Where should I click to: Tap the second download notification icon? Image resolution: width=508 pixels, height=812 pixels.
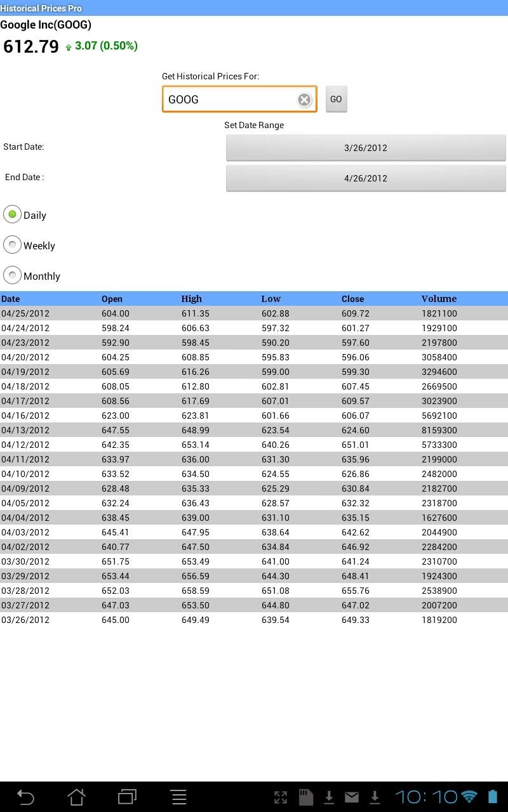[375, 797]
